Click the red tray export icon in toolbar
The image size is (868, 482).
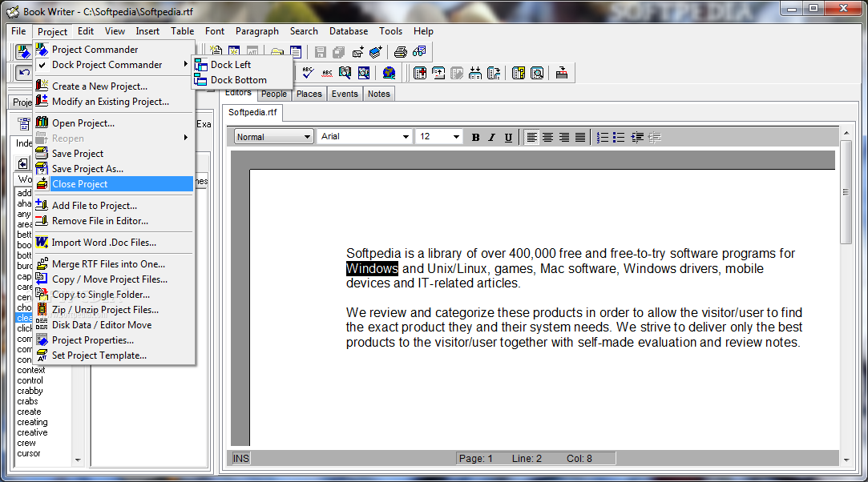562,73
